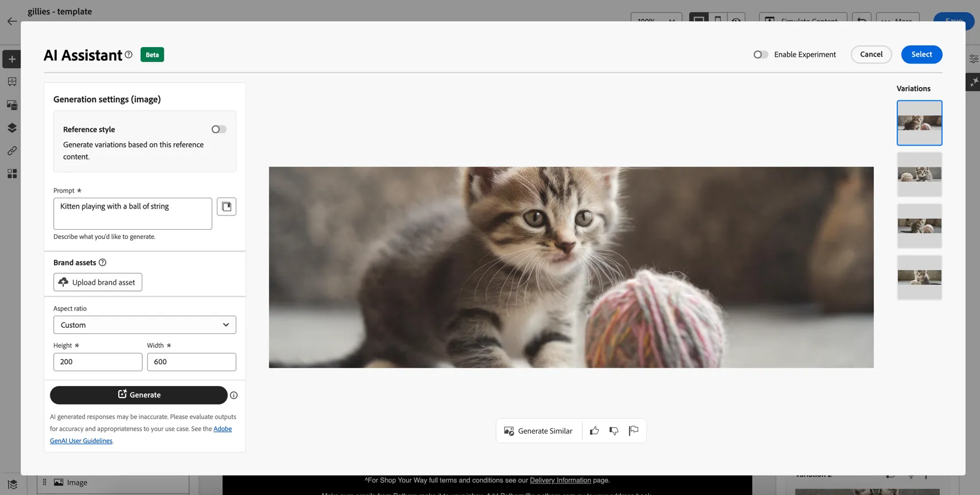Give thumbs down to the generated image

click(x=614, y=431)
